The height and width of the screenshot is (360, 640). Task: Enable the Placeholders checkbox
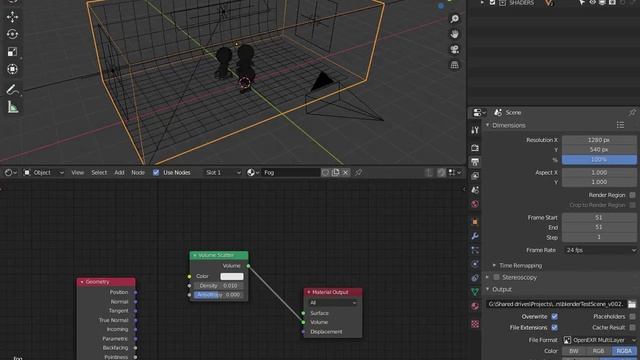point(632,316)
